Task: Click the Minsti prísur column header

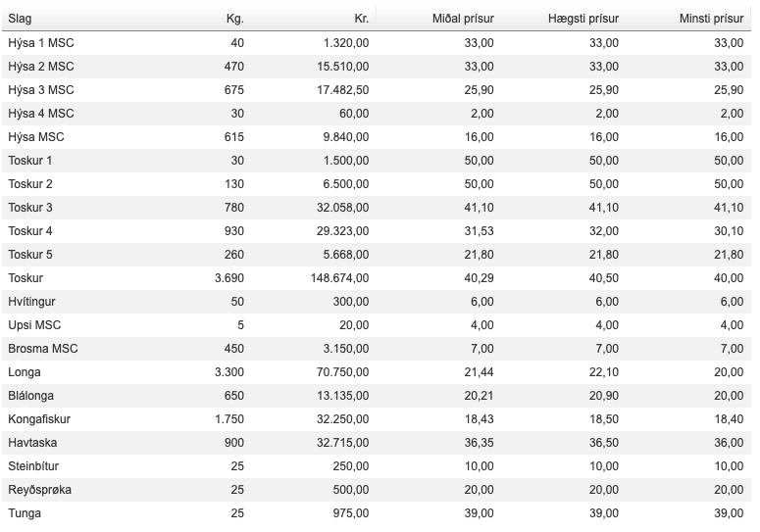Action: tap(711, 19)
